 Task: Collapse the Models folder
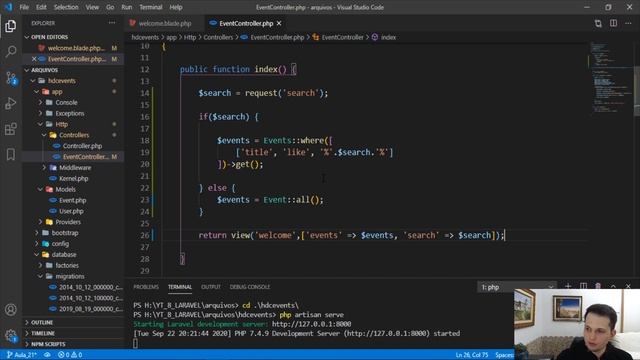pos(40,189)
